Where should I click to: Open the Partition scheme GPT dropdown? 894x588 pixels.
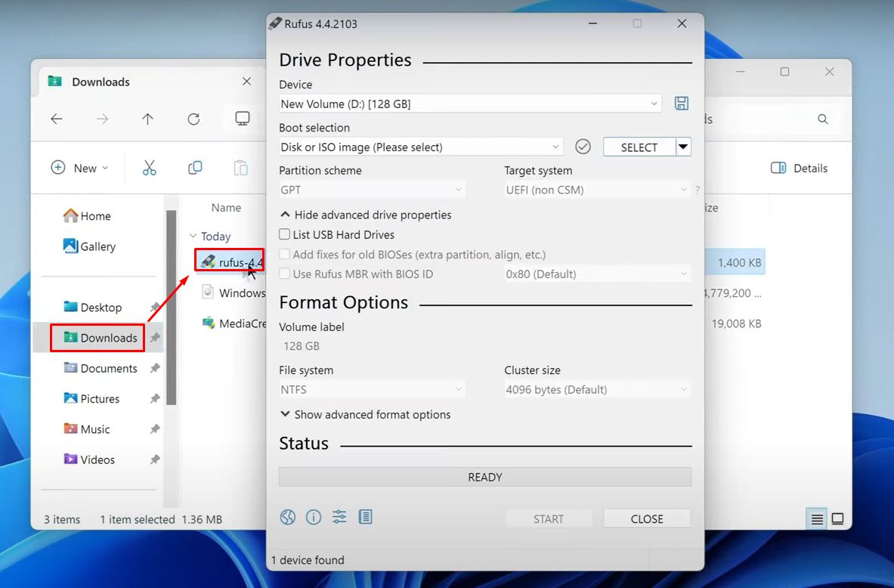[372, 190]
